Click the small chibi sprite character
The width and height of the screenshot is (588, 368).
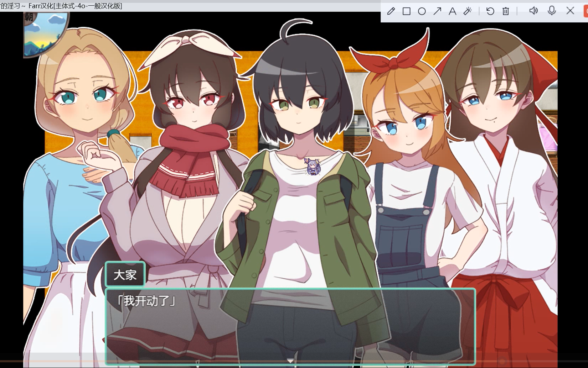(313, 167)
